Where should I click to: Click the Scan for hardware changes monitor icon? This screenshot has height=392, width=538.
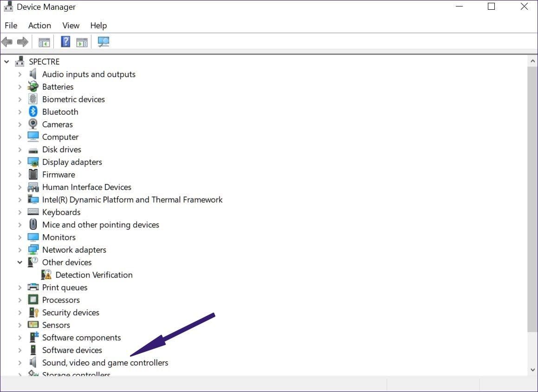point(103,42)
